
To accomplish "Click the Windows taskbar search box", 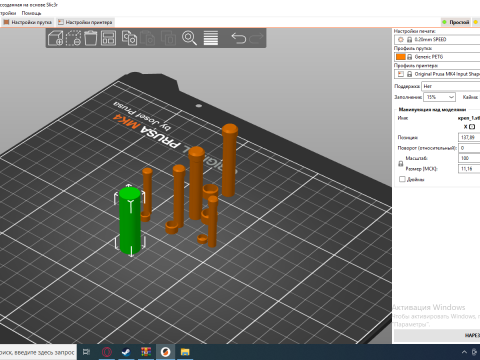I will coord(38,352).
